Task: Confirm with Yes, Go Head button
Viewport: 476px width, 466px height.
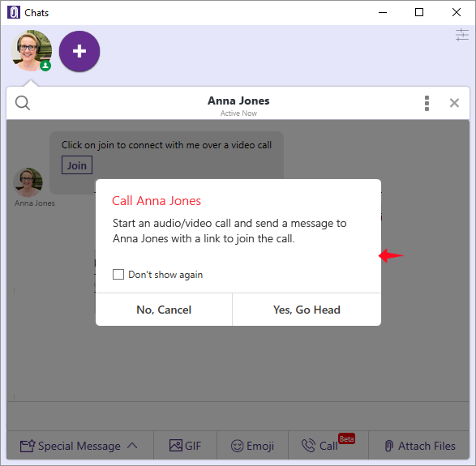Action: click(307, 310)
